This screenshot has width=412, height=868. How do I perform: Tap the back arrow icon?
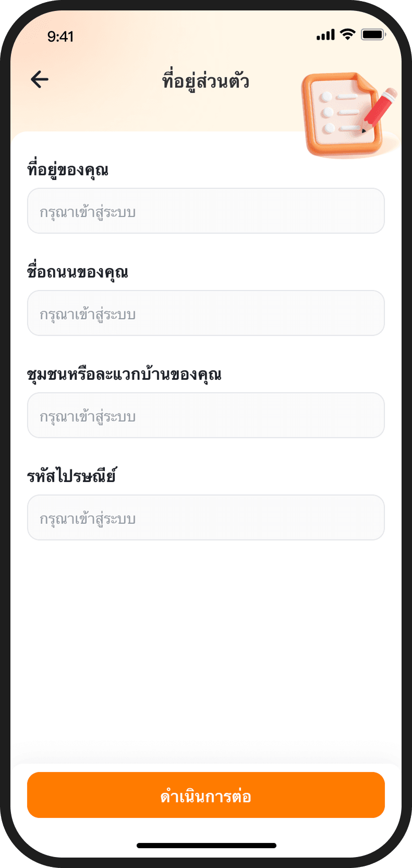(40, 80)
